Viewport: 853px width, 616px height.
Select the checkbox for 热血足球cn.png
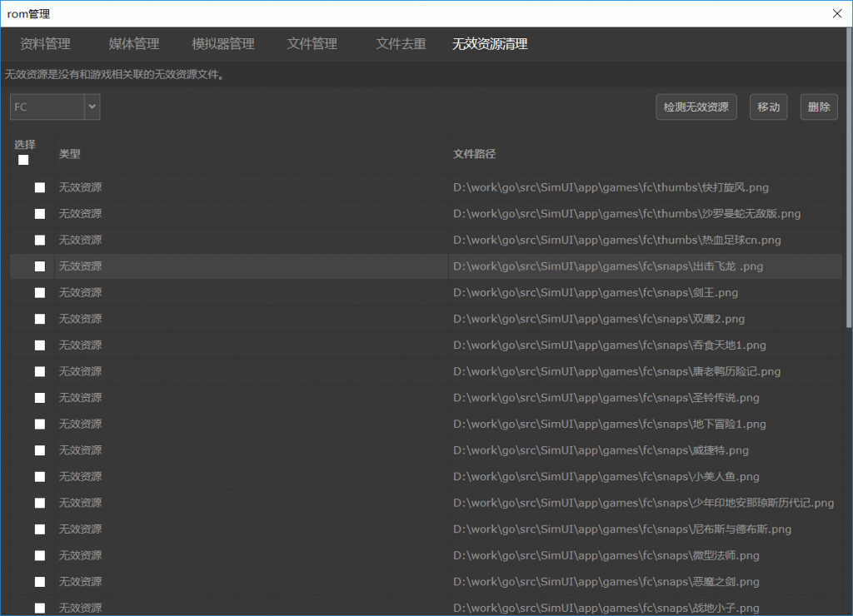click(x=40, y=240)
